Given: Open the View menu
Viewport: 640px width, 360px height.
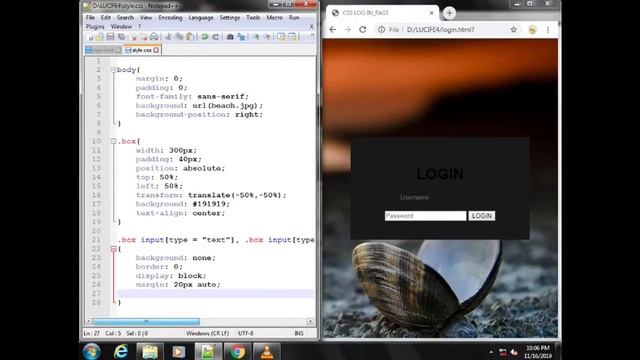Looking at the screenshot, I should [146, 18].
